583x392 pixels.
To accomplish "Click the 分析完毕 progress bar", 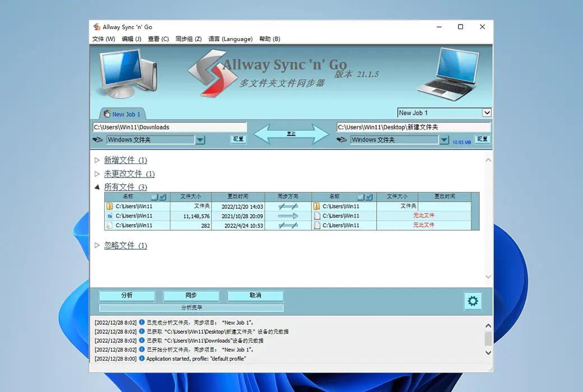I will pyautogui.click(x=192, y=307).
